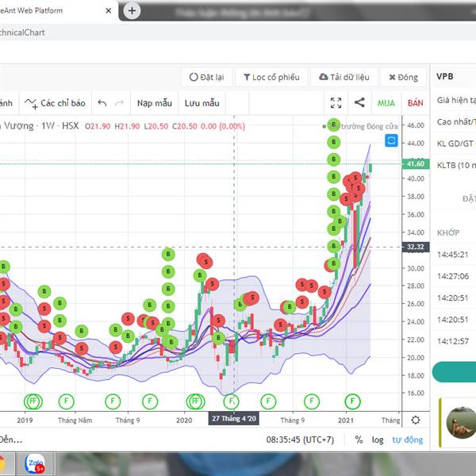Viewport: 476px width, 476px height.
Task: Click Lưu mẫu save template
Action: pyautogui.click(x=202, y=103)
